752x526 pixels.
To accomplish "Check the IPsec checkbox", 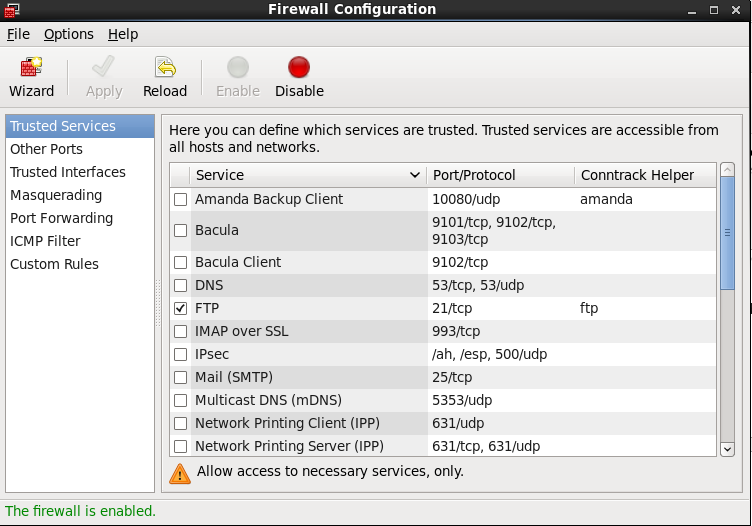I will (180, 354).
